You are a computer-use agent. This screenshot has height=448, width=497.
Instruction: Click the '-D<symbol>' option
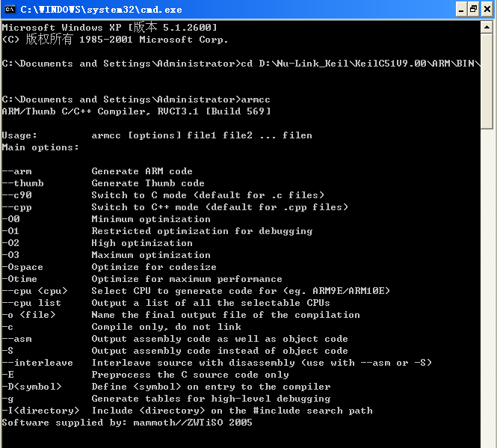pyautogui.click(x=31, y=387)
